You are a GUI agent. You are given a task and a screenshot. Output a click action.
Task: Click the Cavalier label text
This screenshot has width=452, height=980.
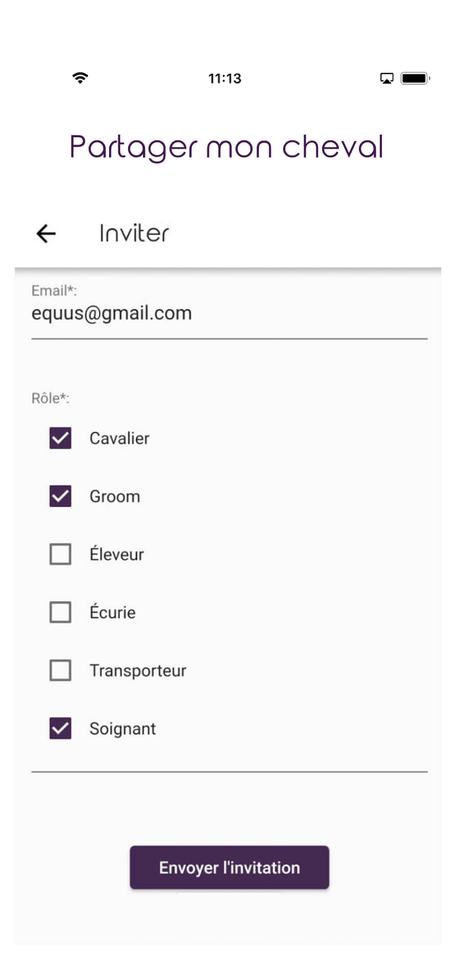(x=119, y=439)
